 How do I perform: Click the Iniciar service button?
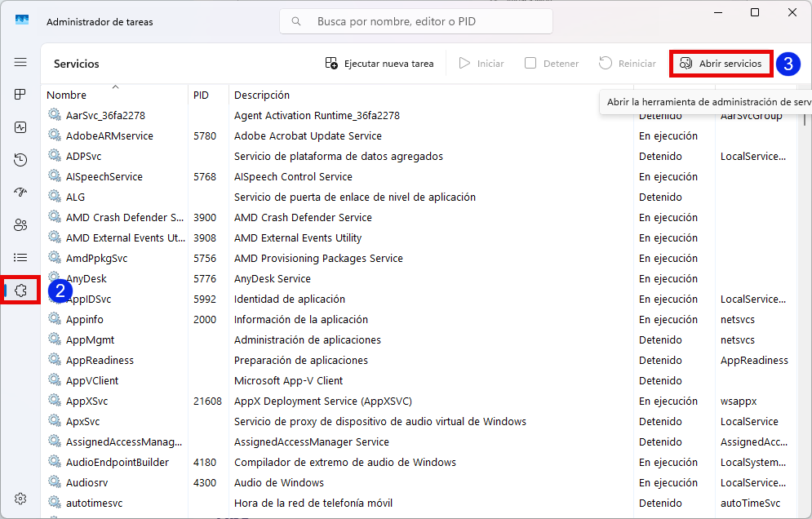(x=481, y=63)
